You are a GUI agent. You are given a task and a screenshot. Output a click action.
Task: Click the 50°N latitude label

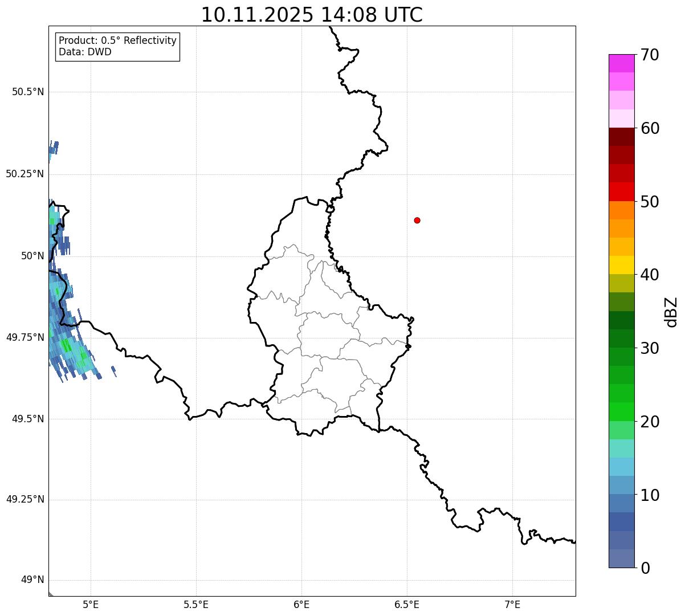pyautogui.click(x=32, y=256)
